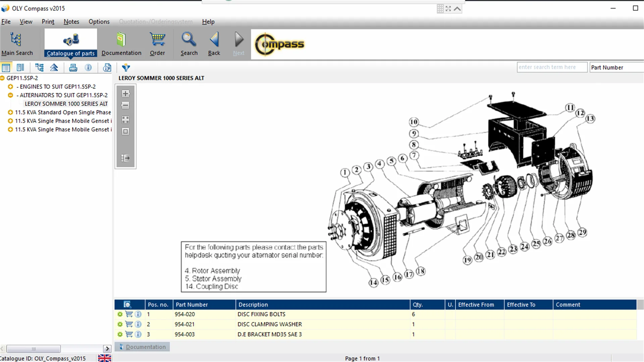Viewport: 644px width, 362px height.
Task: Click the list export arrow button
Action: (125, 158)
